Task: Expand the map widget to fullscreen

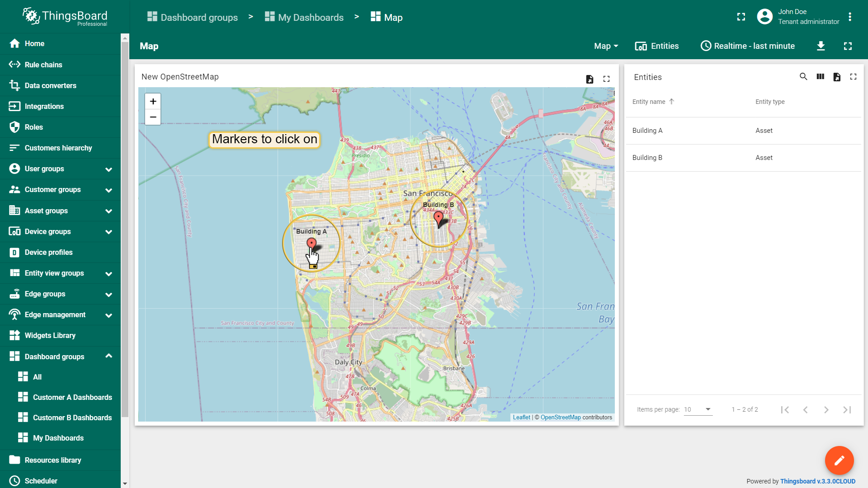Action: click(607, 79)
